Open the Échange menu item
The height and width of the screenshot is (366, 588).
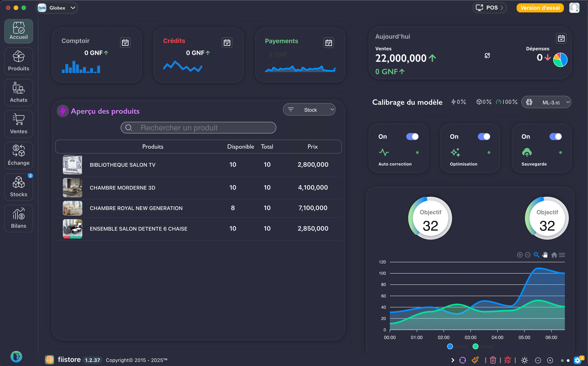pyautogui.click(x=19, y=155)
